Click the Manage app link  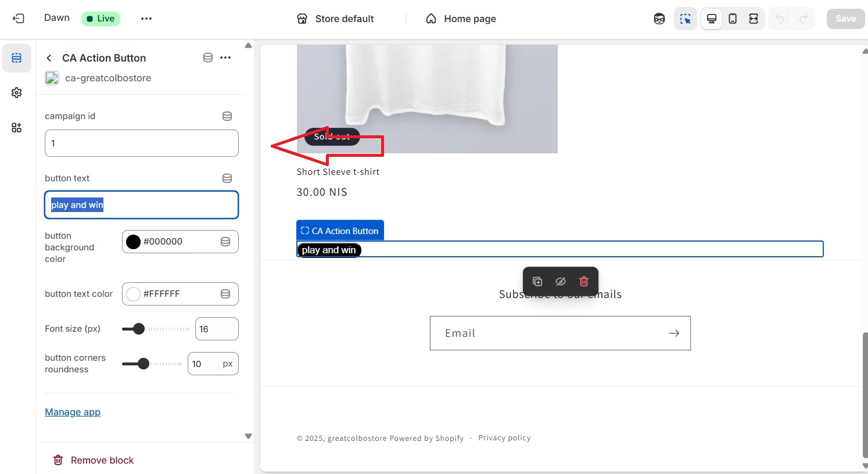73,412
